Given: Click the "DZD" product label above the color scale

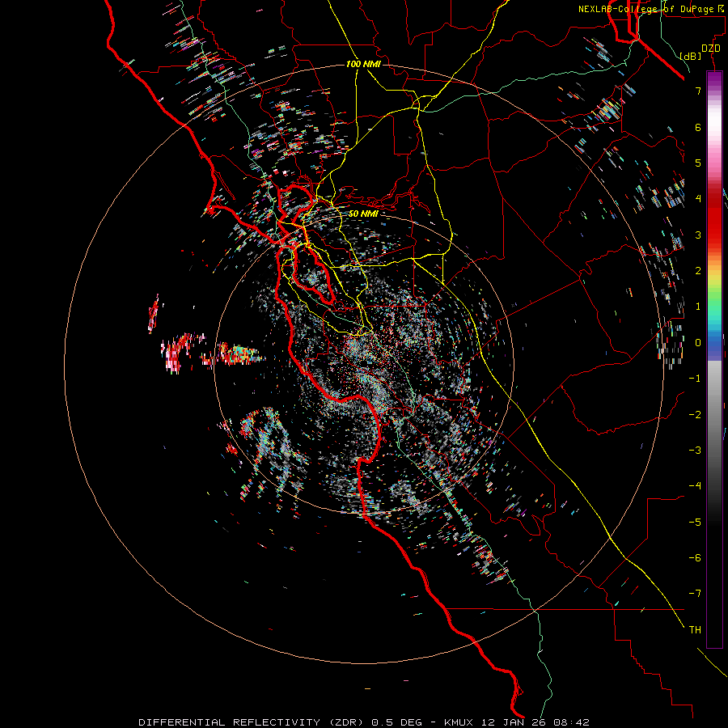Looking at the screenshot, I should click(x=710, y=49).
